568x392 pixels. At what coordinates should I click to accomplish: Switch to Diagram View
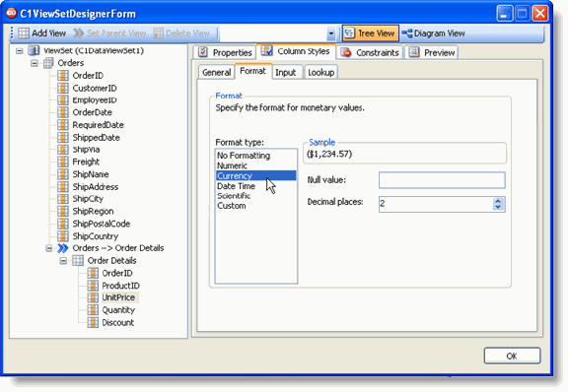(433, 33)
